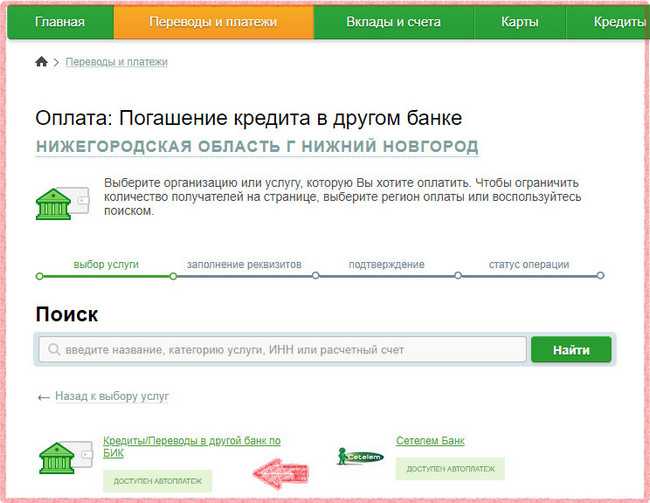Image resolution: width=650 pixels, height=503 pixels.
Task: Open the Карты tab
Action: click(520, 22)
